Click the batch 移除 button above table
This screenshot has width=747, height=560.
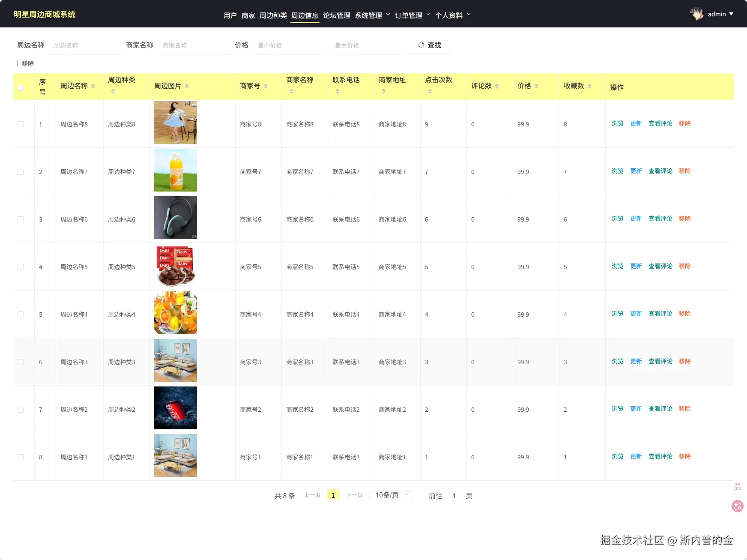28,63
